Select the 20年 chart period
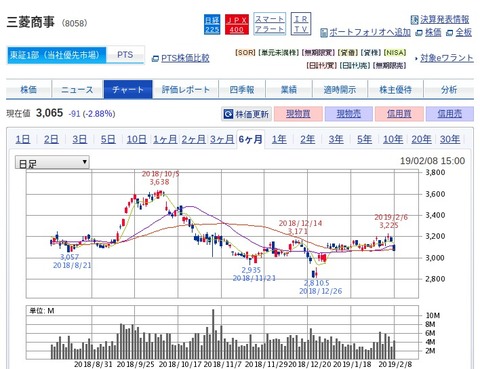This screenshot has width=480, height=369. pyautogui.click(x=421, y=139)
